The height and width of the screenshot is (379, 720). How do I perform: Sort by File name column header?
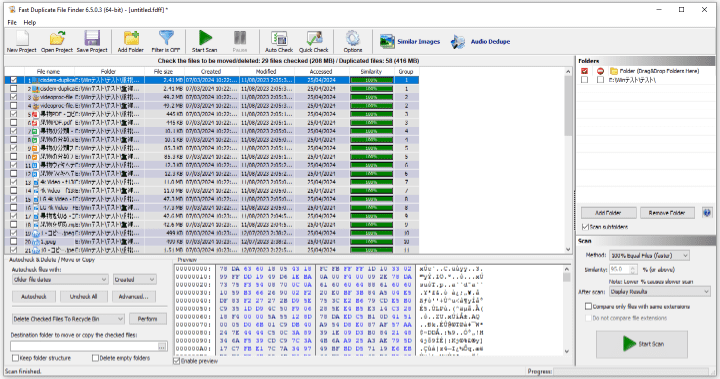click(x=48, y=72)
